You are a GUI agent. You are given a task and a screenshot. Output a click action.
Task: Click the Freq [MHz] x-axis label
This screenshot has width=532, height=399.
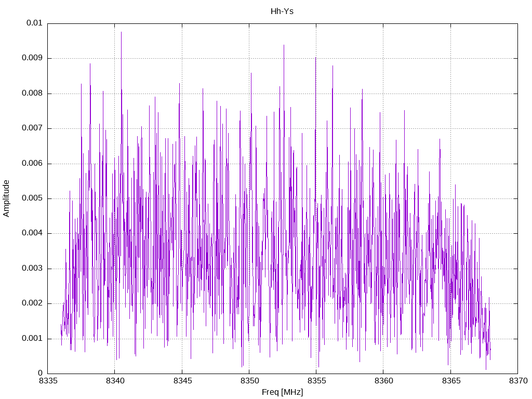point(282,392)
